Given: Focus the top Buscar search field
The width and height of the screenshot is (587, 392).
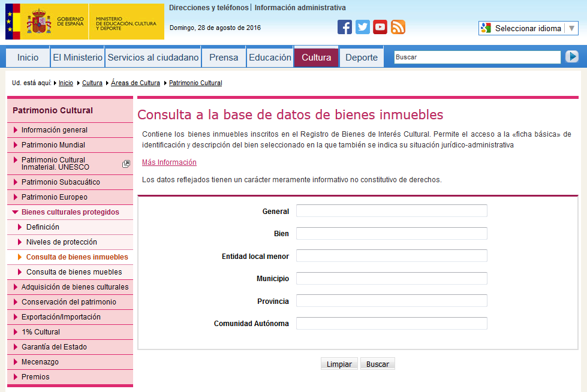Looking at the screenshot, I should coord(477,58).
